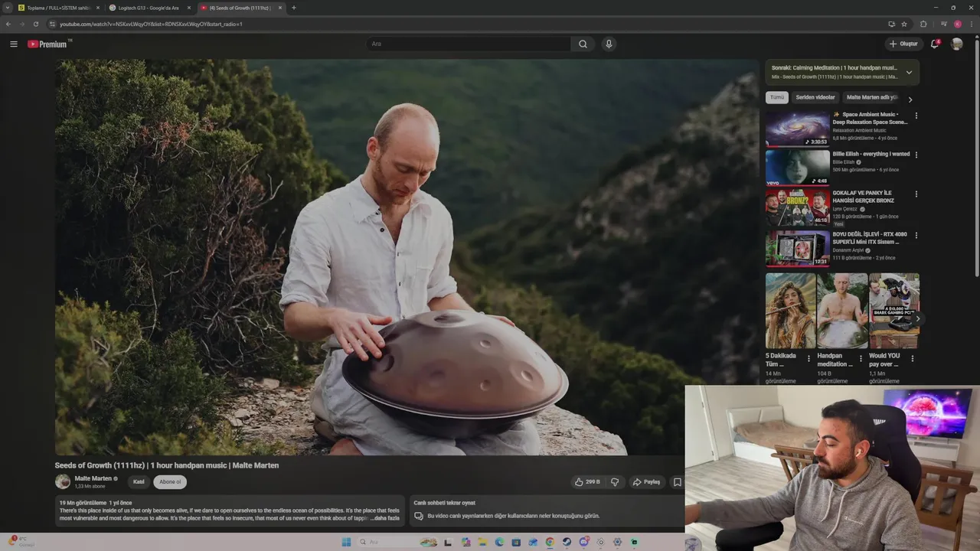Click the Abone ol subscribe button

pyautogui.click(x=170, y=481)
